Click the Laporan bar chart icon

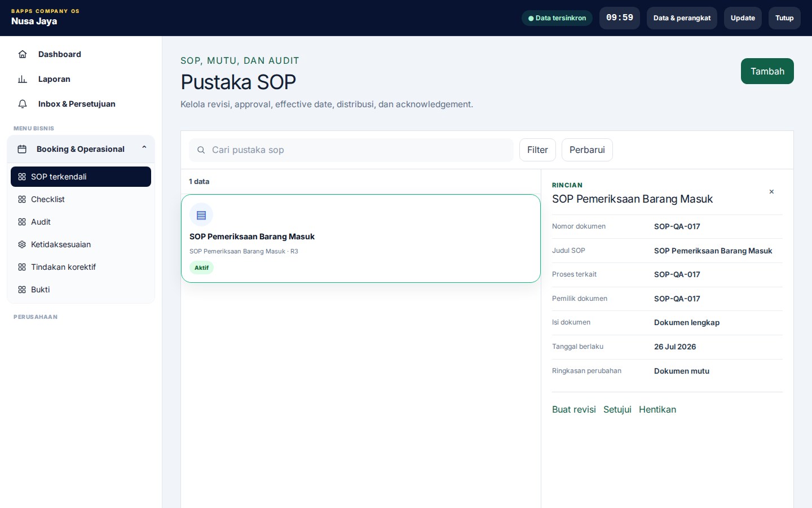pos(23,79)
